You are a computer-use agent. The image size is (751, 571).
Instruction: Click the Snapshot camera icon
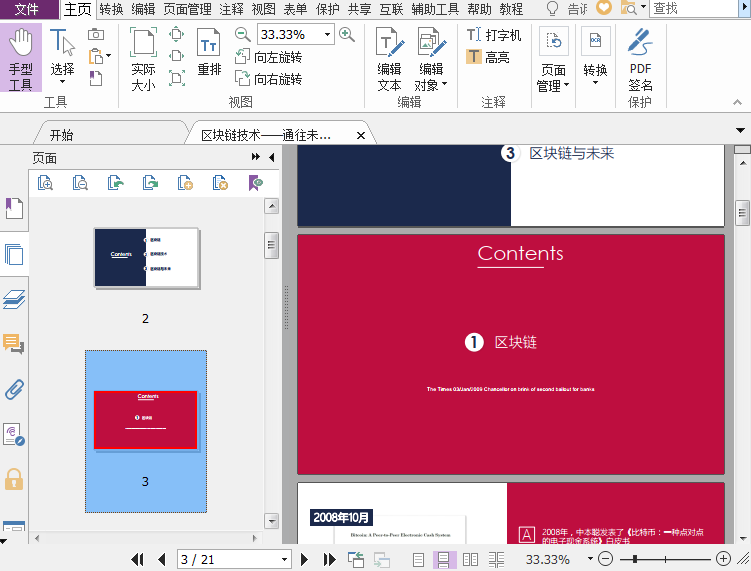point(96,34)
